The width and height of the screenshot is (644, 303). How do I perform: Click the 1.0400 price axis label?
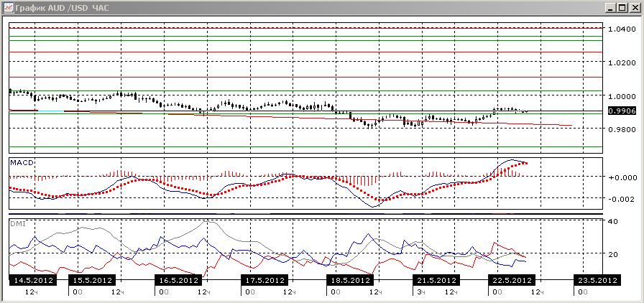coord(622,30)
